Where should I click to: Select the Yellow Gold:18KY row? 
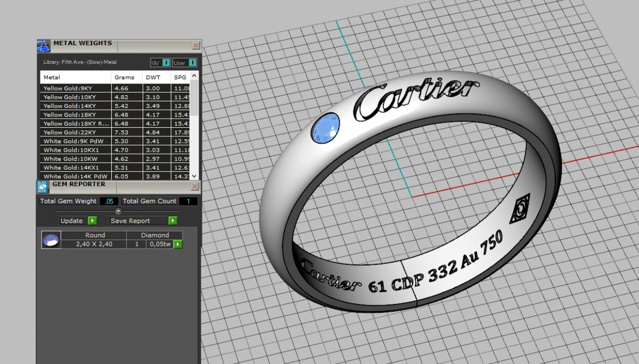click(116, 114)
